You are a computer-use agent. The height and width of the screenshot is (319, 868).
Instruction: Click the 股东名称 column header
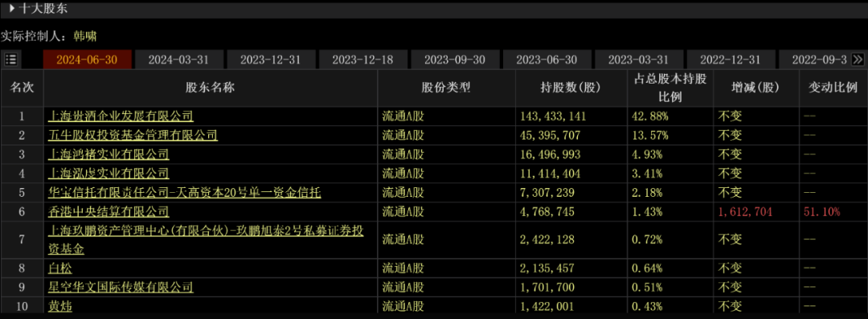click(x=211, y=88)
